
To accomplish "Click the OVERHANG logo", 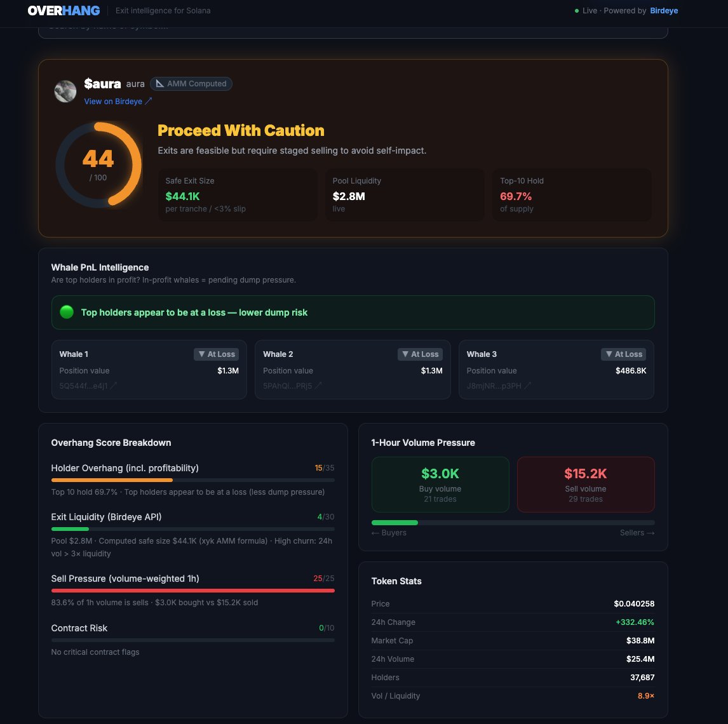I will 64,11.
